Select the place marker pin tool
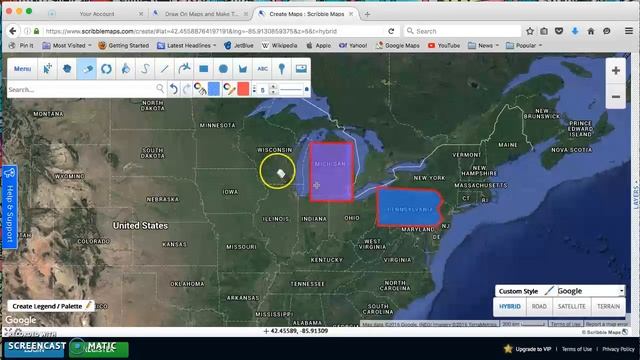The image size is (640, 360). (282, 69)
